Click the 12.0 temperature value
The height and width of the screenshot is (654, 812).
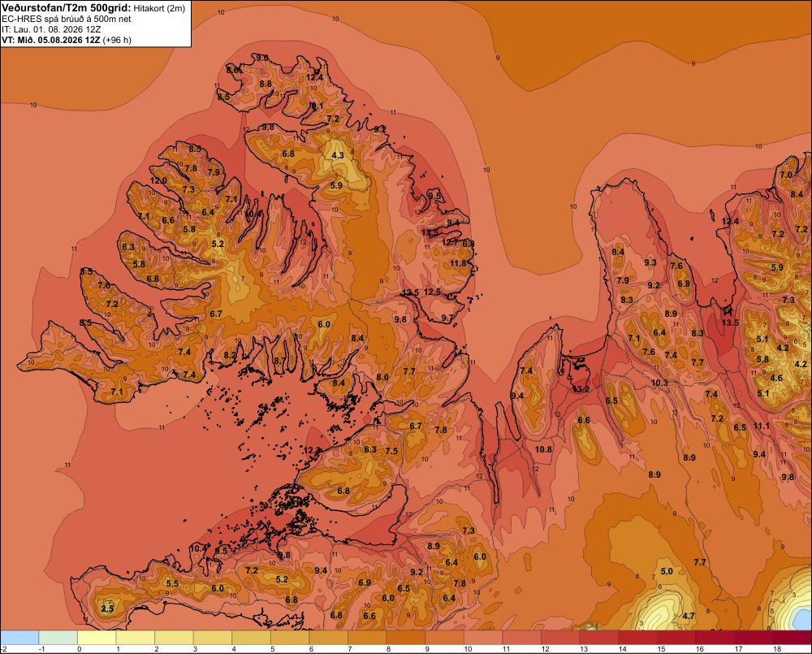158,181
